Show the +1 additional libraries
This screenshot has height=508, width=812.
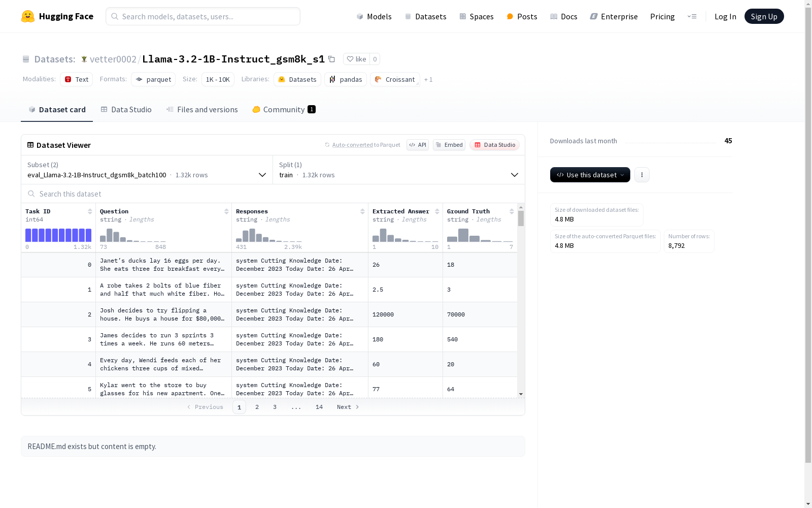point(428,79)
